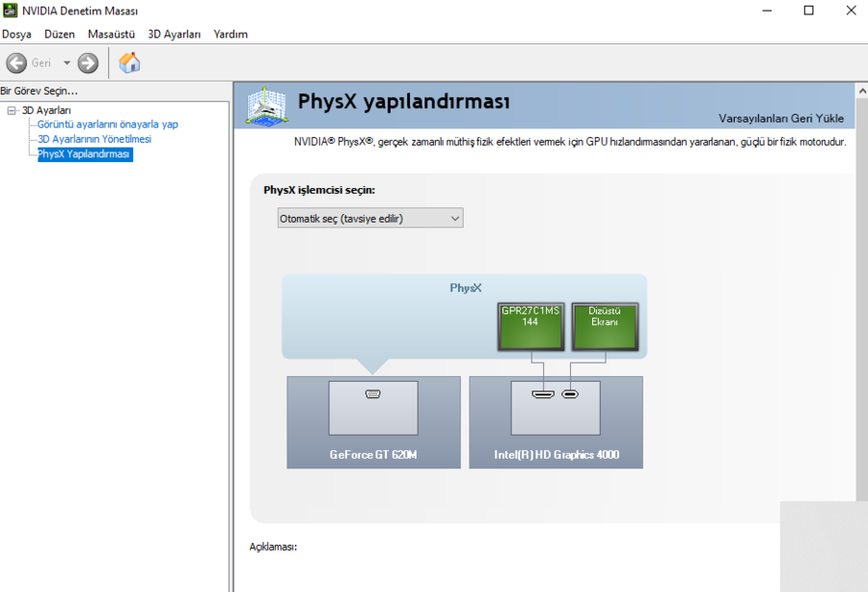Screen dimensions: 868x592
Task: Open the 3D Ayarları menu
Action: (x=174, y=35)
